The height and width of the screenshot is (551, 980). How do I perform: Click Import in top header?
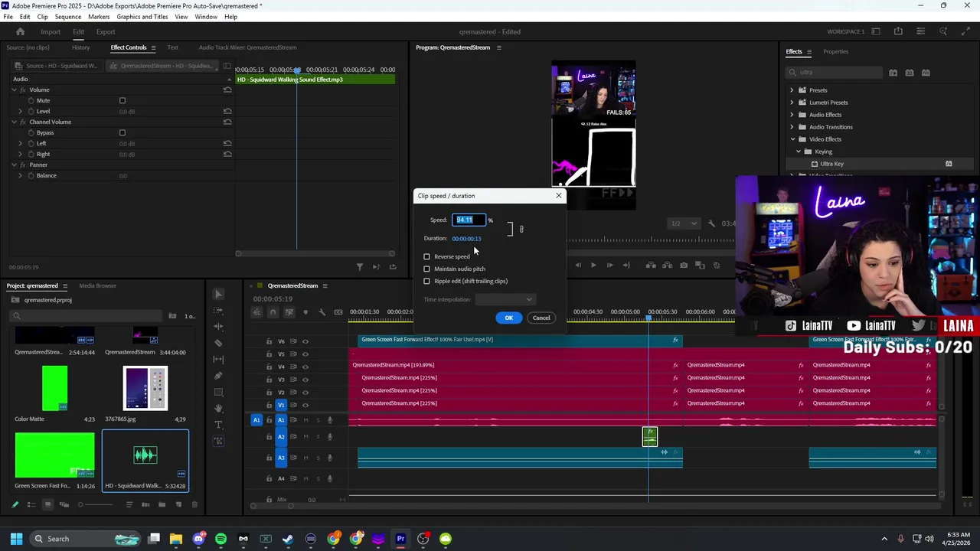tap(51, 31)
